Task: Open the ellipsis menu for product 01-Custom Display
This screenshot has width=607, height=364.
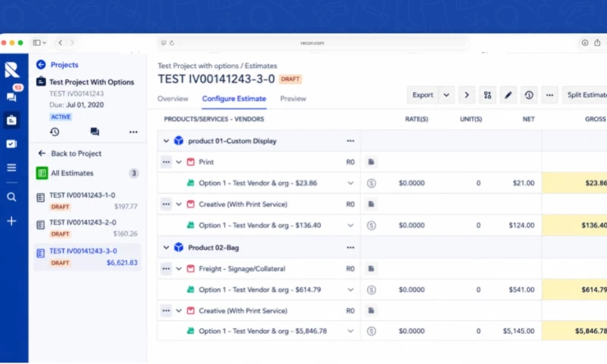Action: point(351,141)
